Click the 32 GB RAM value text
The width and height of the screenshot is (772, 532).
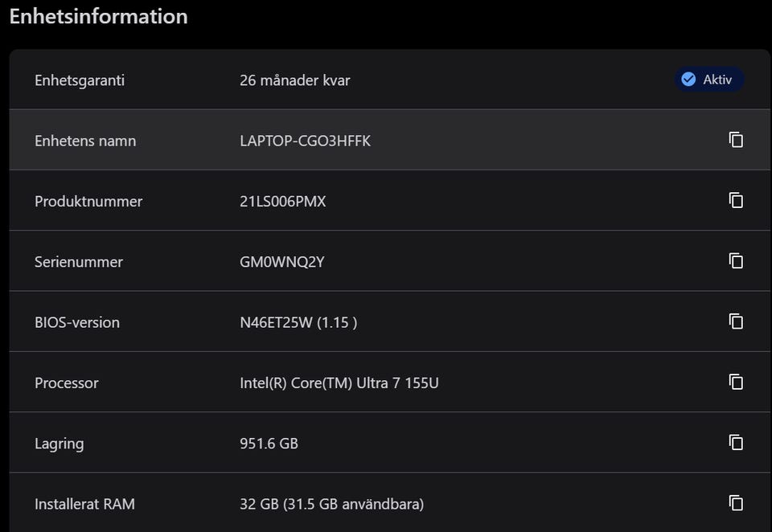coord(331,504)
